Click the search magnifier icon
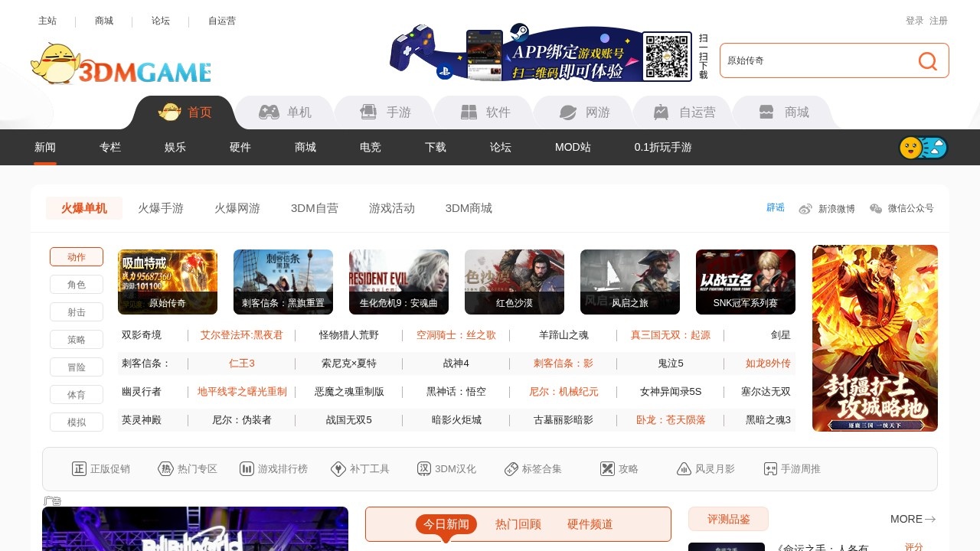This screenshot has height=551, width=980. 928,61
